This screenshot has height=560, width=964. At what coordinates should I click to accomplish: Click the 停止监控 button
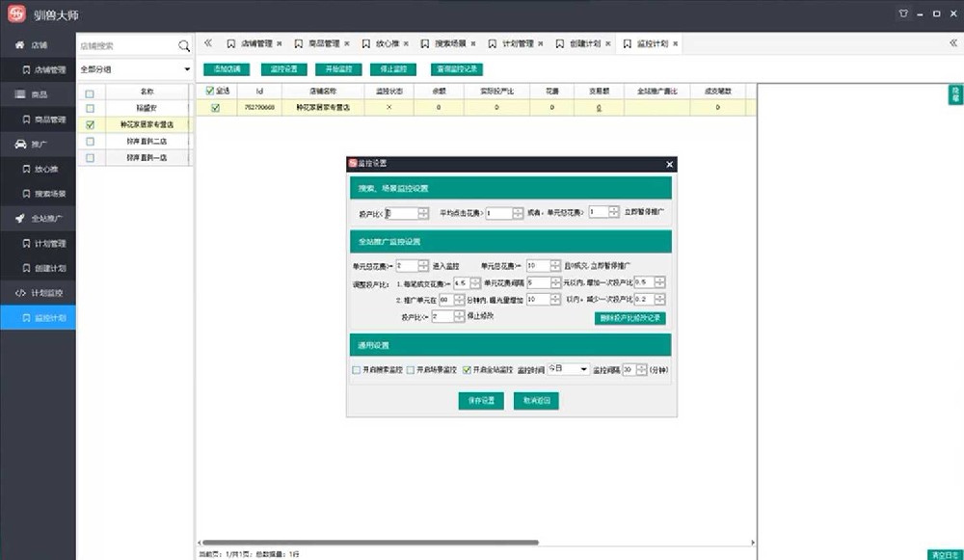pyautogui.click(x=393, y=68)
